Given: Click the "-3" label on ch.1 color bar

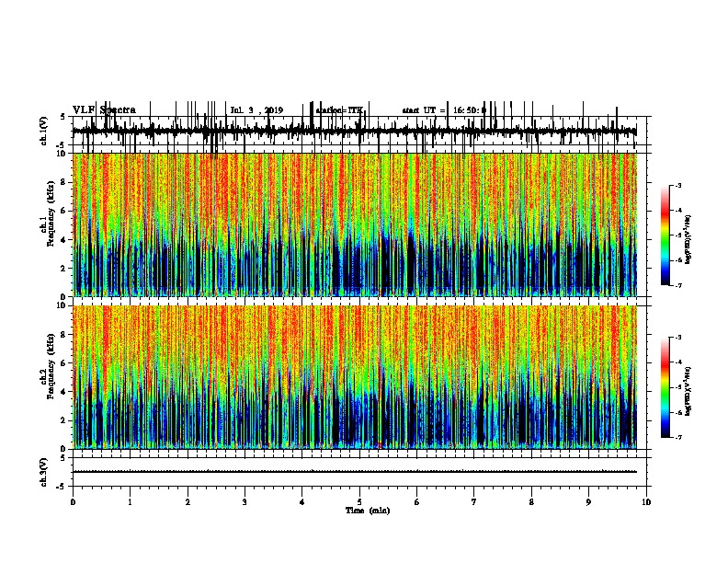Looking at the screenshot, I should [678, 186].
